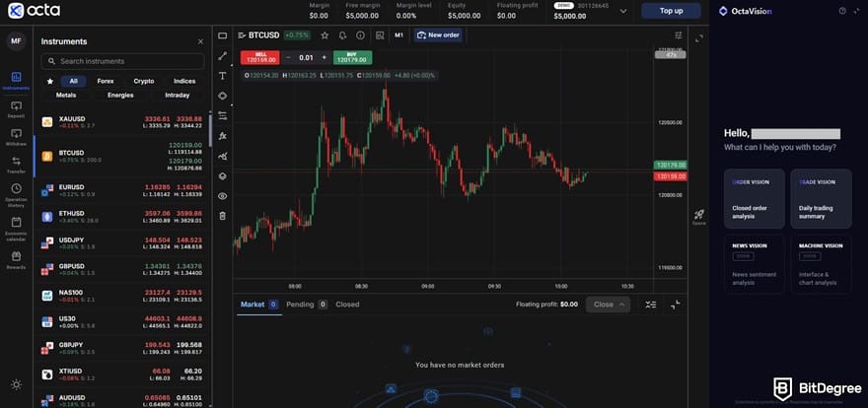868x408 pixels.
Task: Open the Withdraw section in sidebar
Action: [16, 137]
